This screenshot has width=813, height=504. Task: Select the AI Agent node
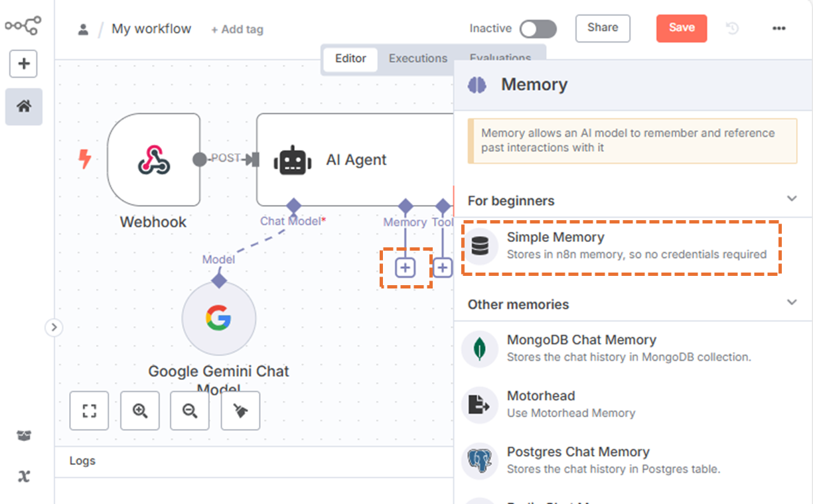pyautogui.click(x=355, y=159)
